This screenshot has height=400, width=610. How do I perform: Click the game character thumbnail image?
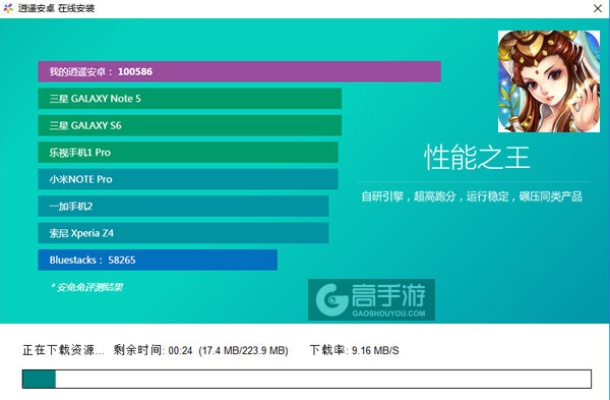pyautogui.click(x=549, y=81)
